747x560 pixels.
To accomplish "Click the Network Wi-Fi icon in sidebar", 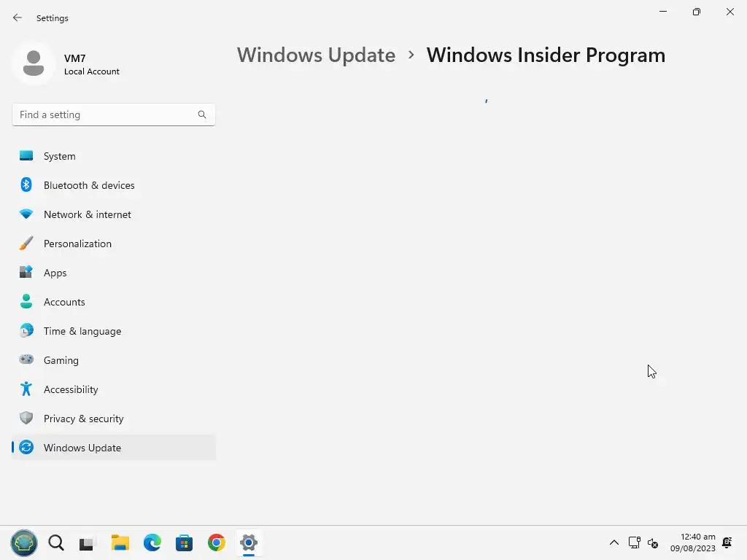I will tap(26, 214).
